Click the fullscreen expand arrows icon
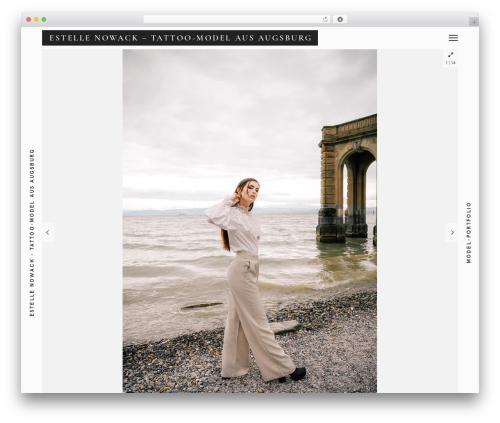Image resolution: width=500 pixels, height=423 pixels. pyautogui.click(x=450, y=55)
